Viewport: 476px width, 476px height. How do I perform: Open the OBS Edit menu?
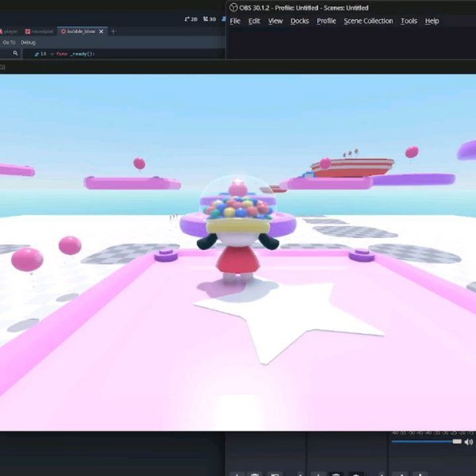point(254,21)
